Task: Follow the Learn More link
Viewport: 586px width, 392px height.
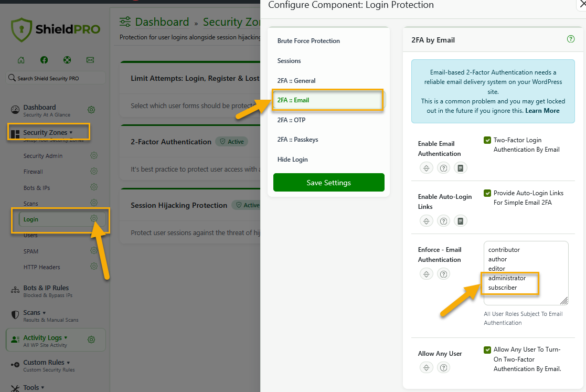Action: tap(542, 111)
